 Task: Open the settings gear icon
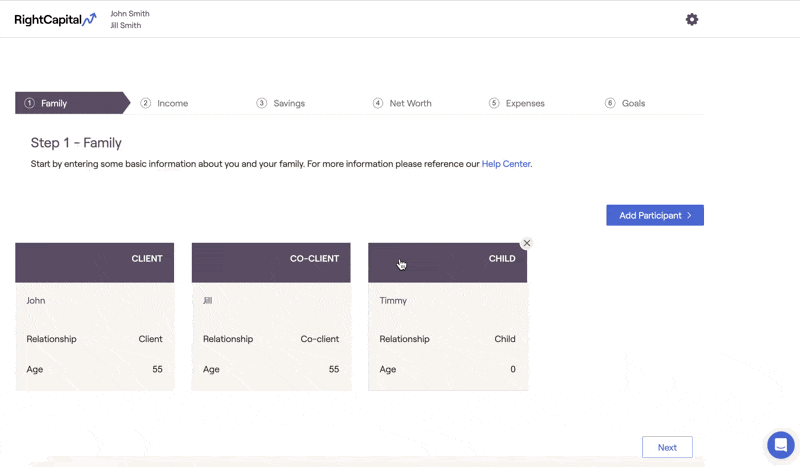click(x=691, y=19)
